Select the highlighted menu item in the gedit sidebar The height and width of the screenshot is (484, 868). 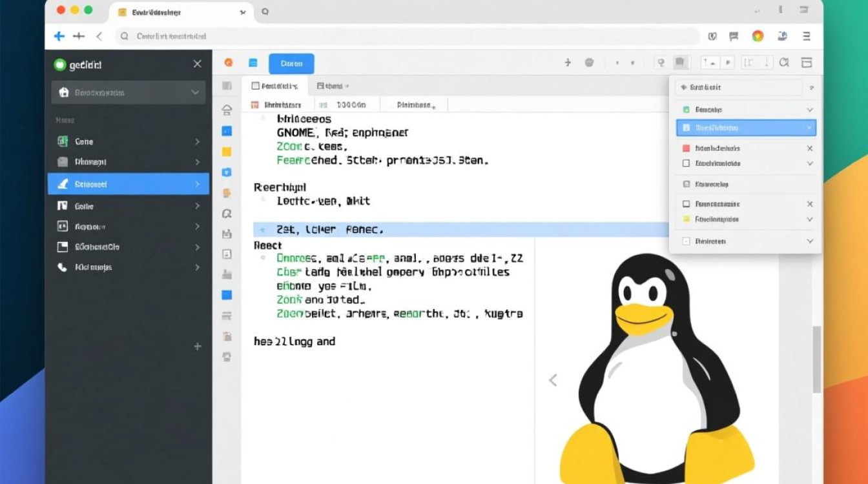(x=128, y=183)
